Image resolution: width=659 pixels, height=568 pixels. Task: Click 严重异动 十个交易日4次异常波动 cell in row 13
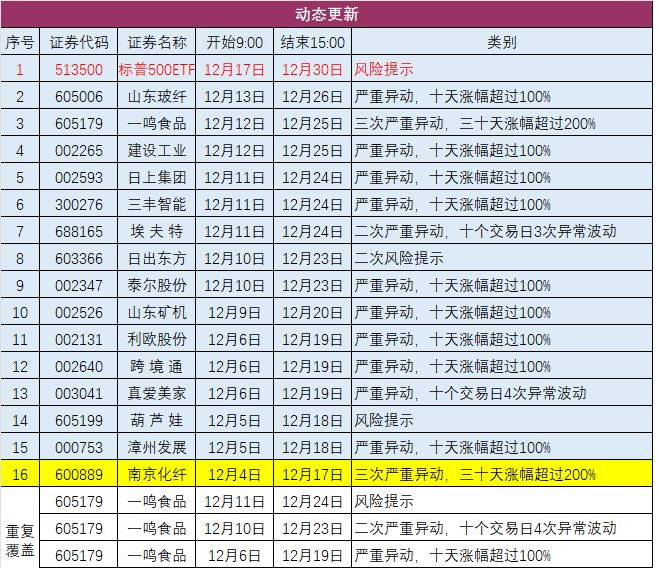click(502, 393)
